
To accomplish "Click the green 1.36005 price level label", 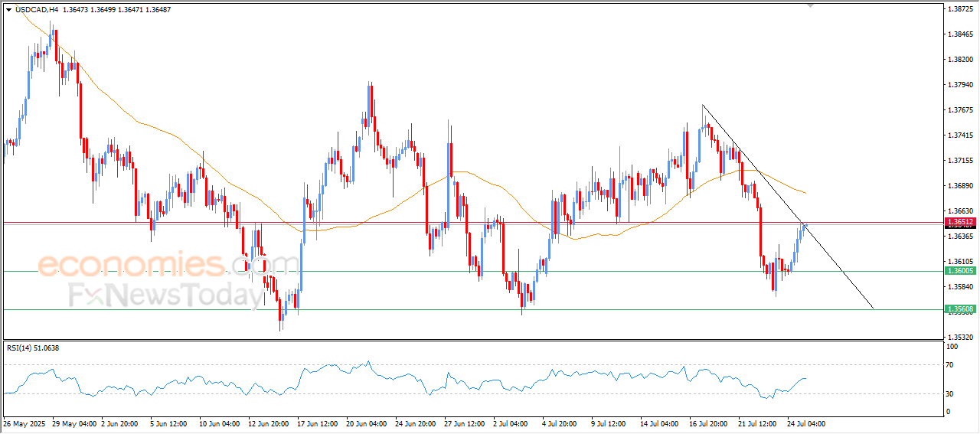I will pyautogui.click(x=960, y=271).
